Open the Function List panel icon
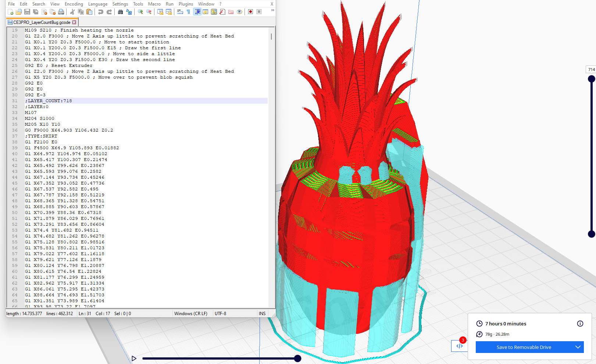Screen dimensions: 596x364 (x=222, y=12)
